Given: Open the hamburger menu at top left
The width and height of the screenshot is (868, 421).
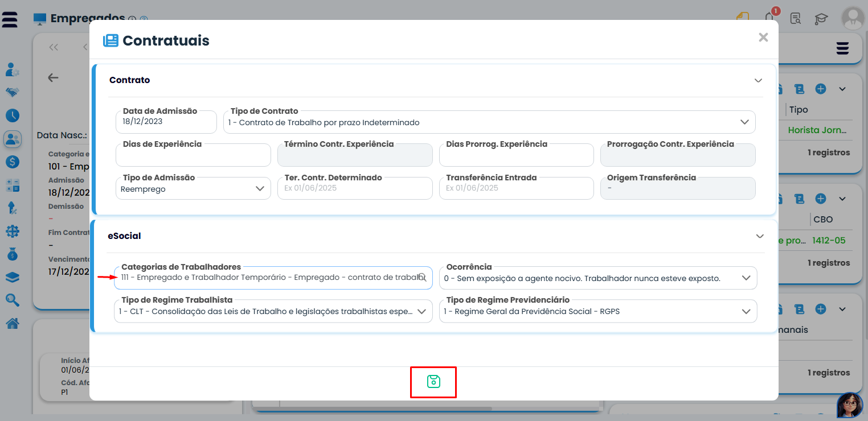Looking at the screenshot, I should (10, 19).
